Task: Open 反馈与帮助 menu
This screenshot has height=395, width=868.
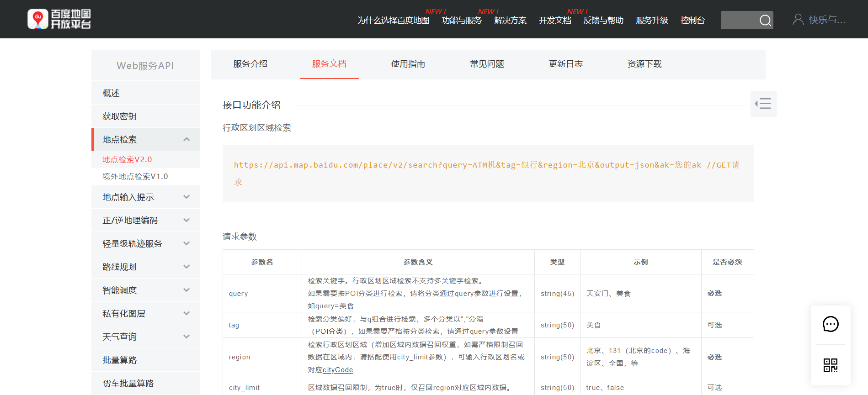Action: pyautogui.click(x=603, y=21)
